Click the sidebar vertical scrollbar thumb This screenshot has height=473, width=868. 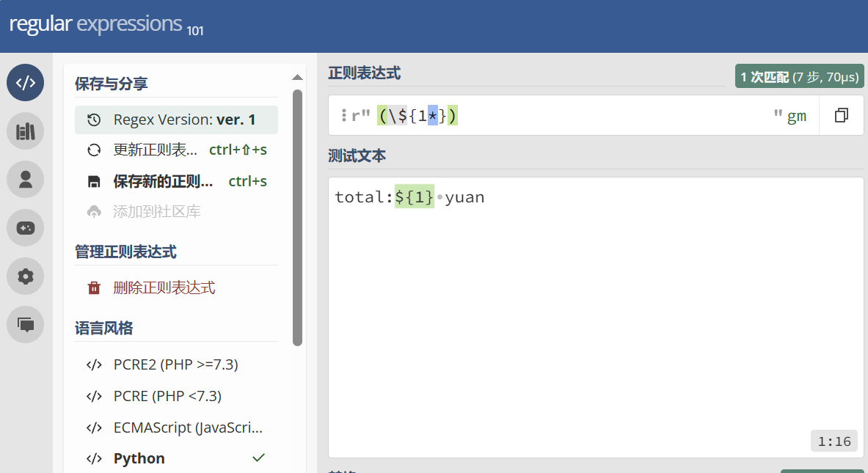tap(297, 217)
